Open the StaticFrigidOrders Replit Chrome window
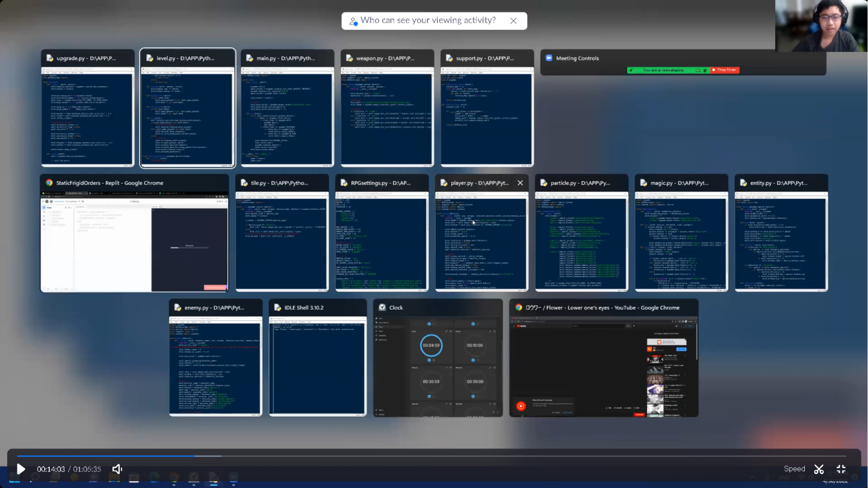This screenshot has width=868, height=488. pyautogui.click(x=134, y=241)
